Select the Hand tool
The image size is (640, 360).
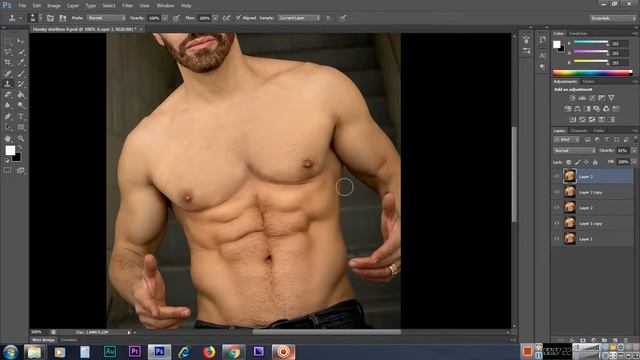tap(8, 139)
